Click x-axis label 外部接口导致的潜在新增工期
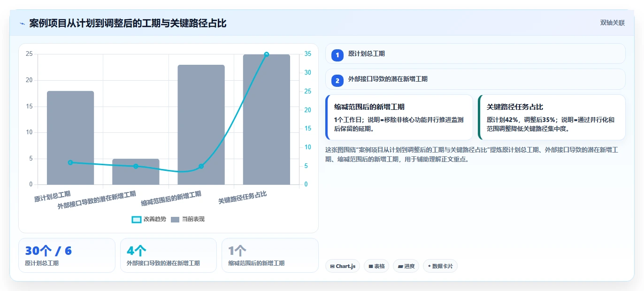The image size is (644, 291). coord(97,199)
